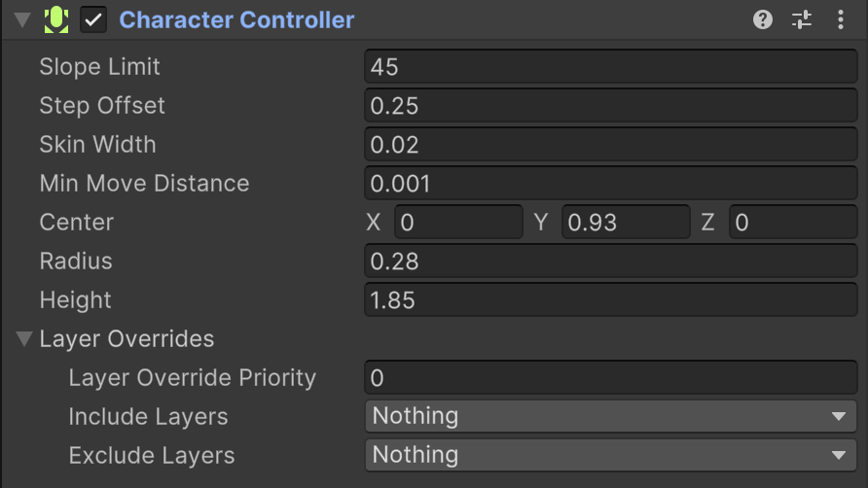Viewport: 868px width, 488px height.
Task: Click the Center X value field
Action: 458,222
